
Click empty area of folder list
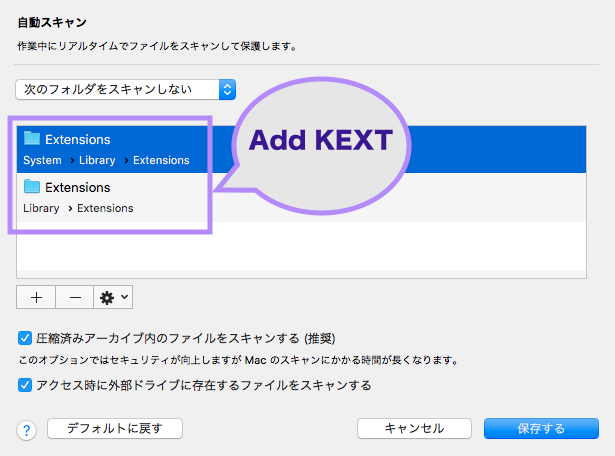click(300, 250)
